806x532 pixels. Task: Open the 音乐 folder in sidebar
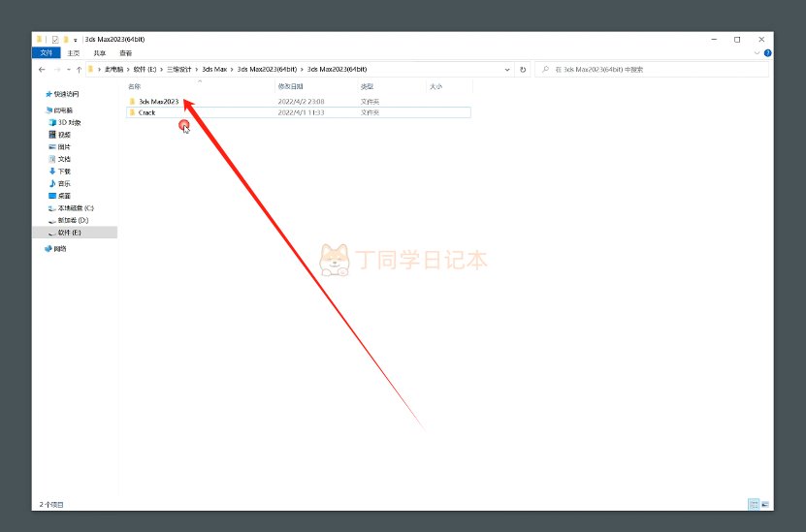click(x=64, y=183)
